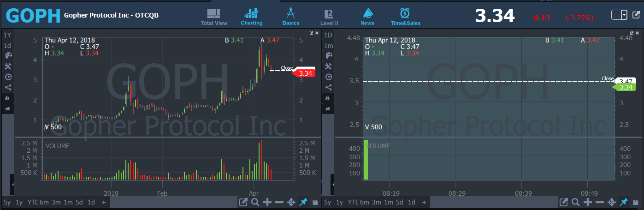644x210 pixels.
Task: Toggle left chart megaphone alerts icon
Action: [x=7, y=108]
